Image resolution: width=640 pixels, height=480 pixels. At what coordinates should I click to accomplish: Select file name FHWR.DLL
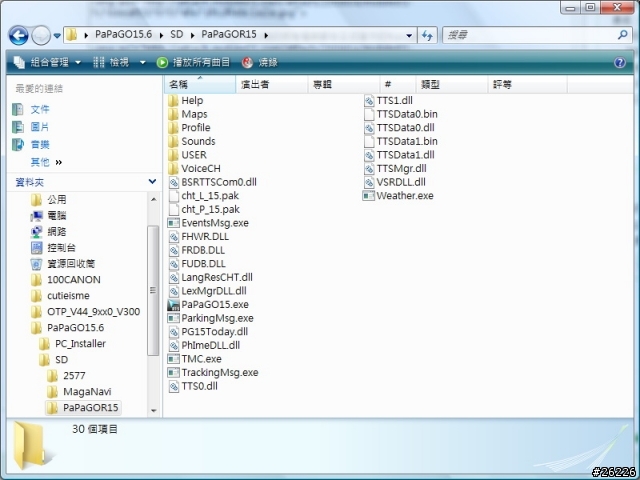click(x=205, y=236)
